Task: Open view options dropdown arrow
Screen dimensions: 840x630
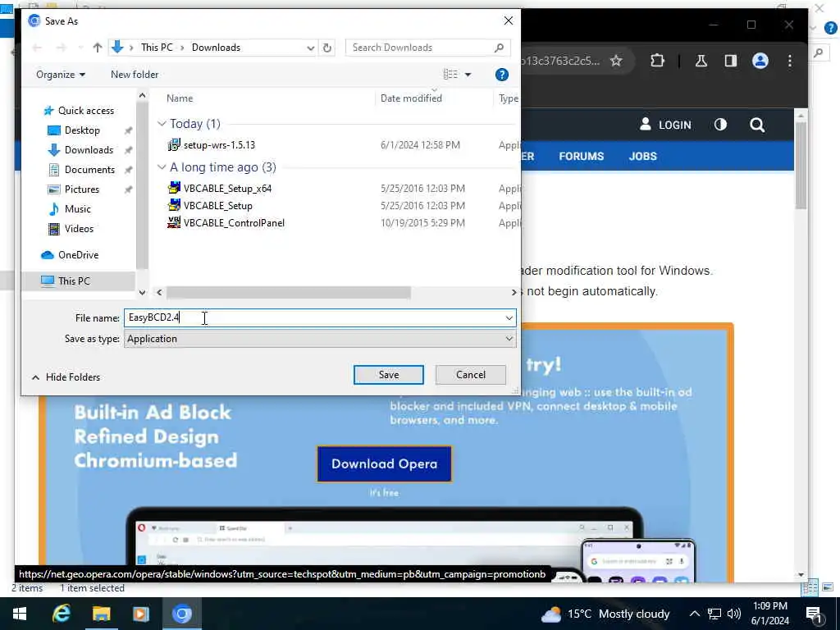Action: pos(468,75)
